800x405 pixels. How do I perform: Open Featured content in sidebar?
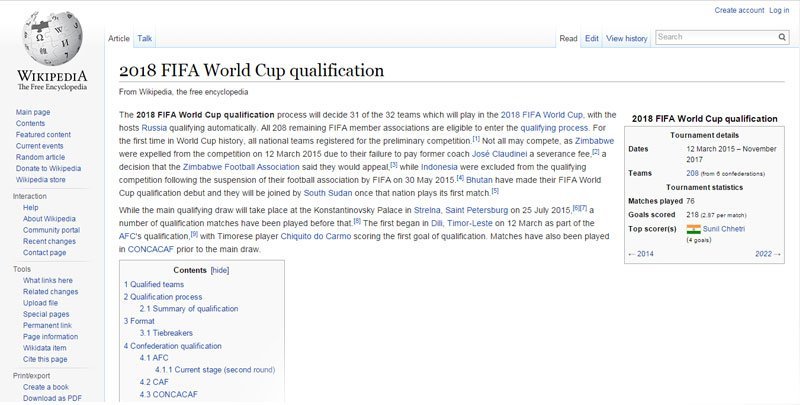(43, 135)
